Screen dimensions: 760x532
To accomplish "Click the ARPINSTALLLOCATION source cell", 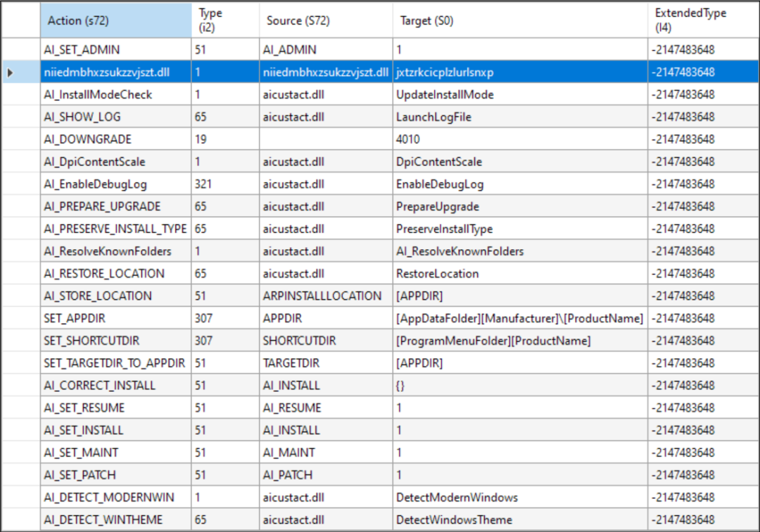I will (x=326, y=296).
